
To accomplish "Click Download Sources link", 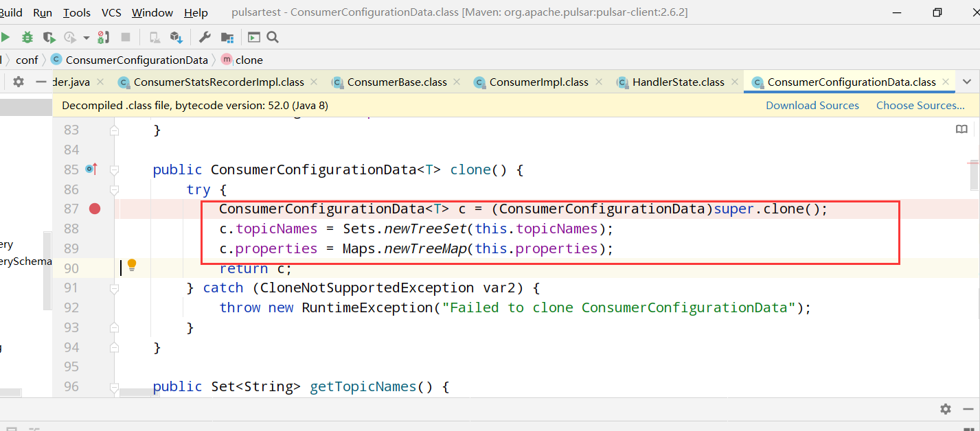I will point(812,105).
